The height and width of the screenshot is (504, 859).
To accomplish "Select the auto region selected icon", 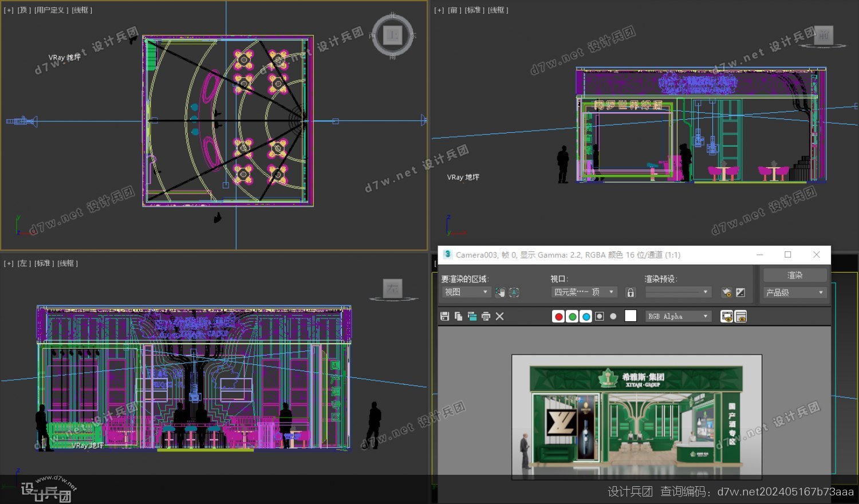I will click(x=514, y=292).
